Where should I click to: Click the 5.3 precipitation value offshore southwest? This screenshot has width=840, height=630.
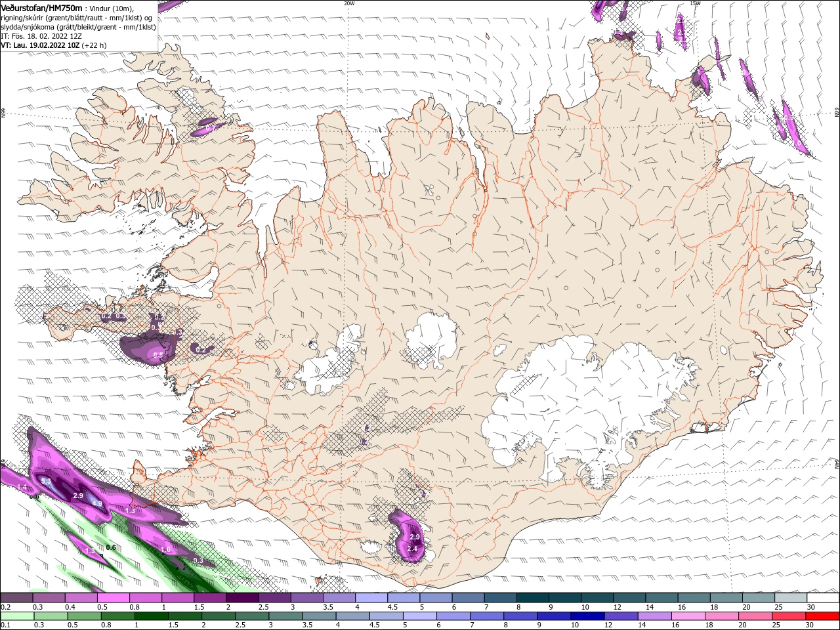point(46,482)
